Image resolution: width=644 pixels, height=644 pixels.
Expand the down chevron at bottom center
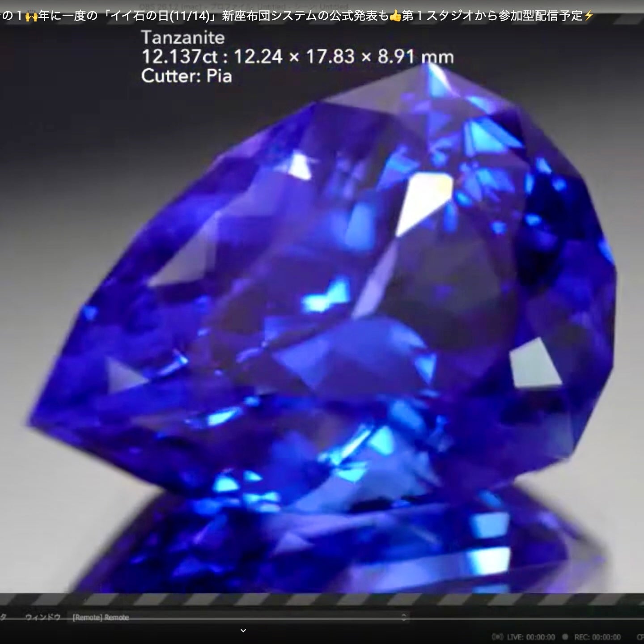coord(243,631)
